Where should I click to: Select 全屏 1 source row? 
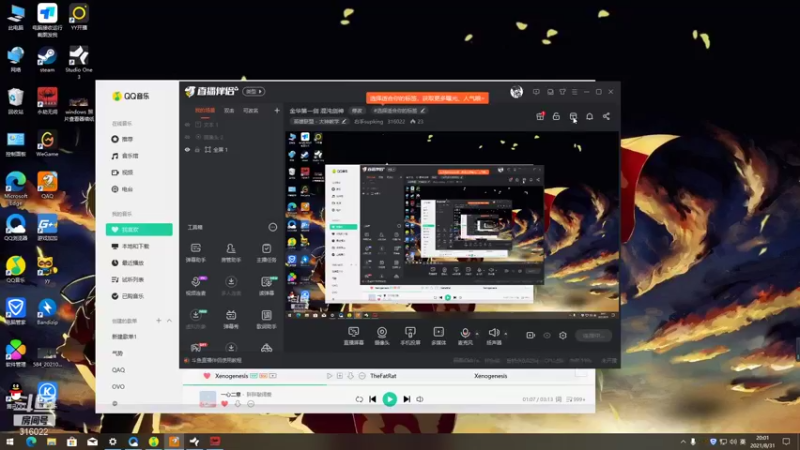click(x=232, y=149)
